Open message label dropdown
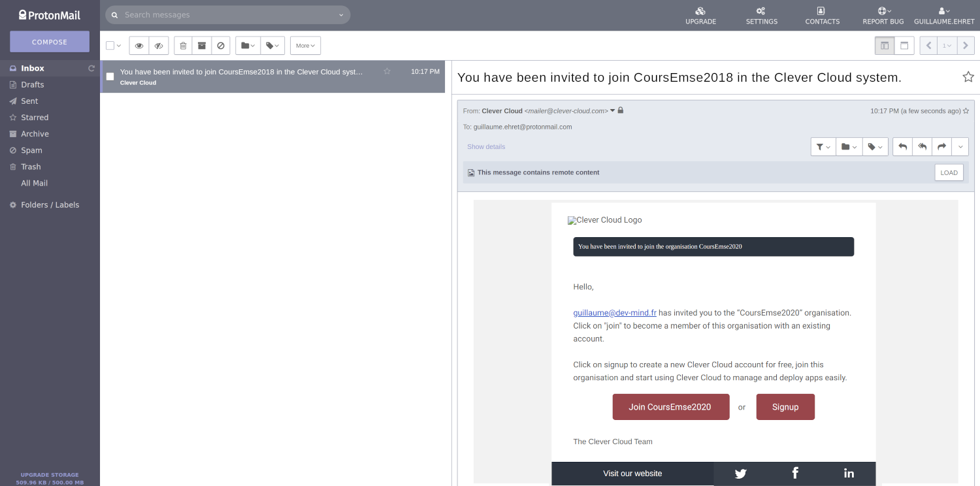The width and height of the screenshot is (980, 486). coord(875,147)
